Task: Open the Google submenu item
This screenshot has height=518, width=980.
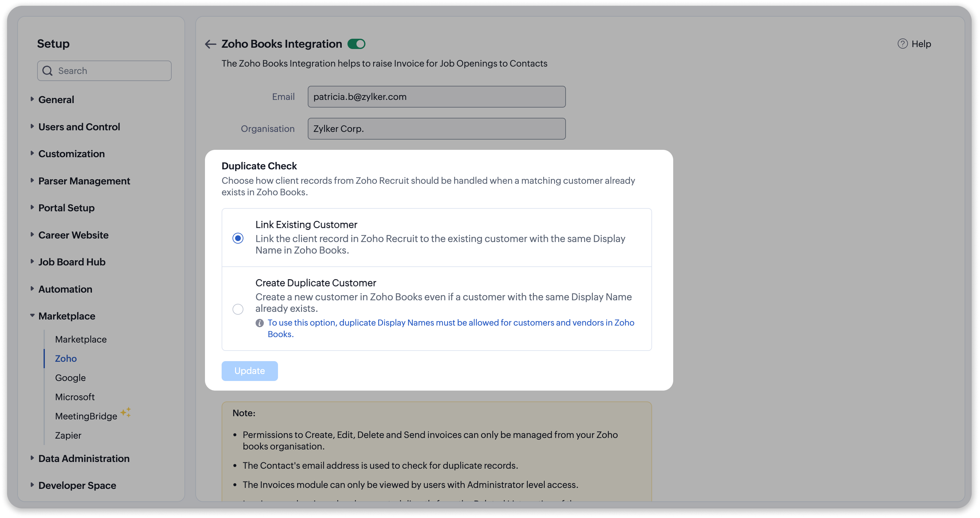Action: click(70, 378)
